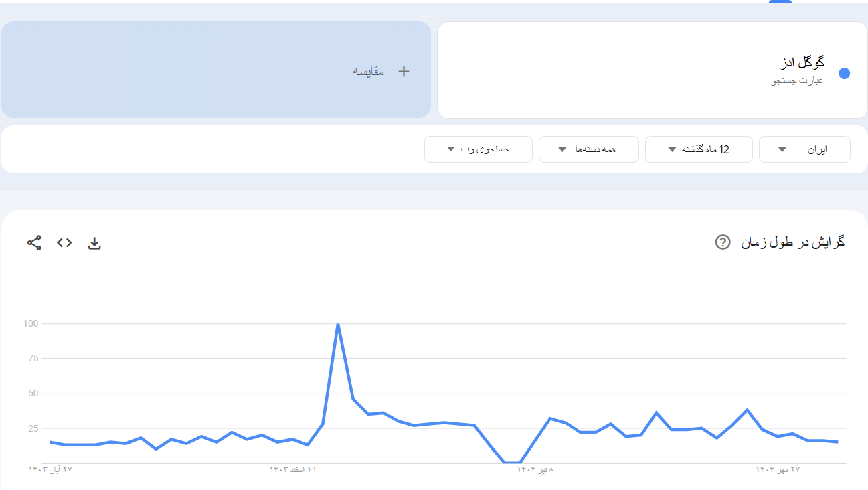868x490 pixels.
Task: Click the comparison input card to add a term
Action: tap(216, 70)
